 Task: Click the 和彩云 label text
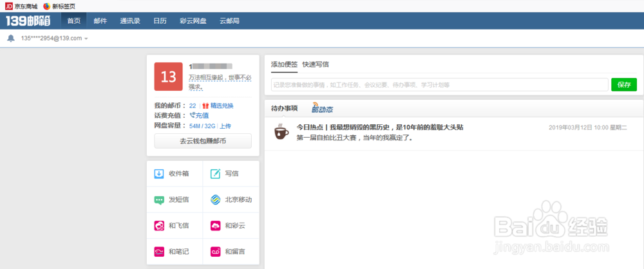235,225
